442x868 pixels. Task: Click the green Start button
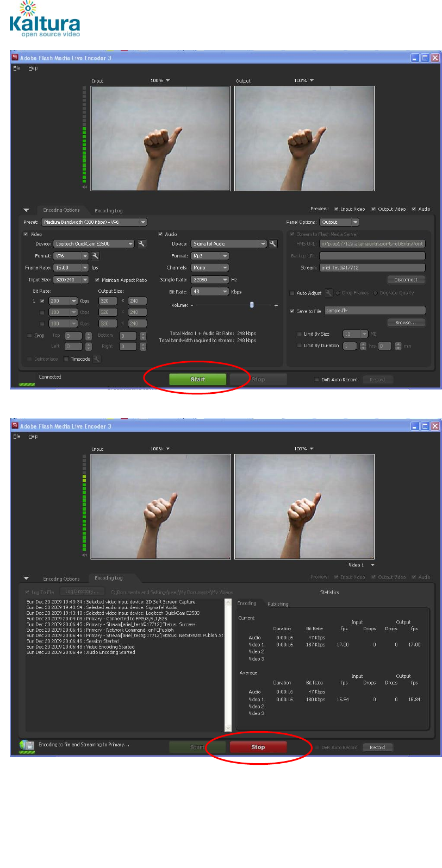(x=197, y=379)
